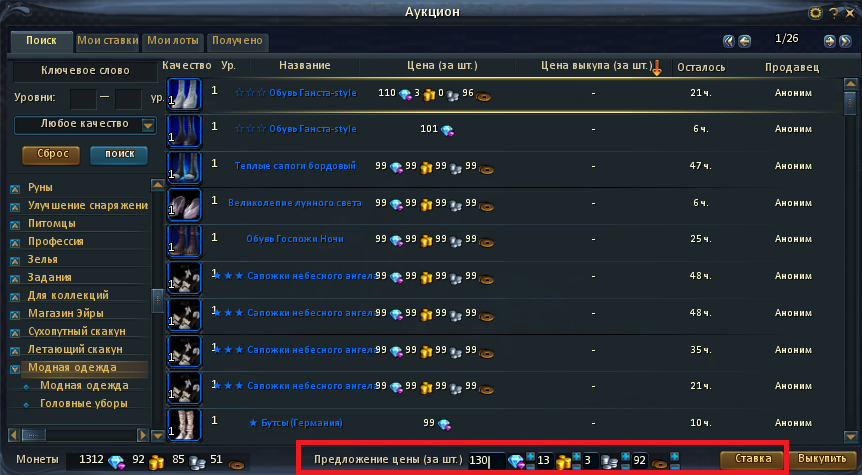Collapse the Модная одежда category
This screenshot has width=862, height=475.
tap(15, 369)
